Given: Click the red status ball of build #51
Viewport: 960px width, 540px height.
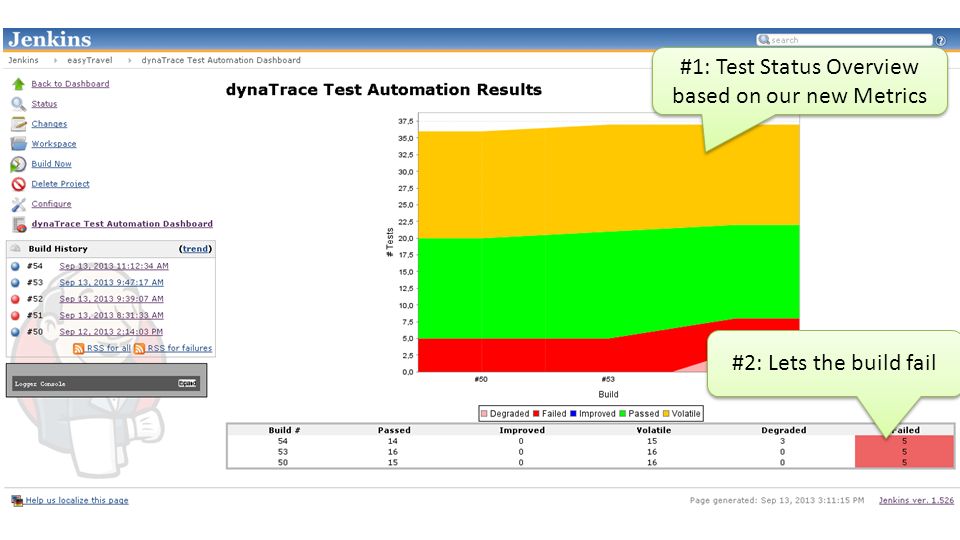Looking at the screenshot, I should [x=15, y=316].
